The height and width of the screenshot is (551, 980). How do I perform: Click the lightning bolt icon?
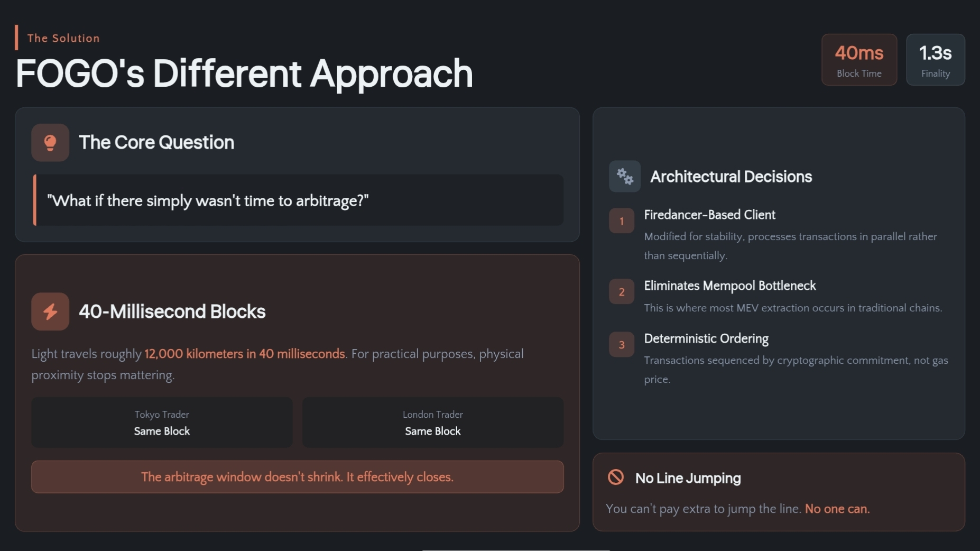pyautogui.click(x=50, y=311)
